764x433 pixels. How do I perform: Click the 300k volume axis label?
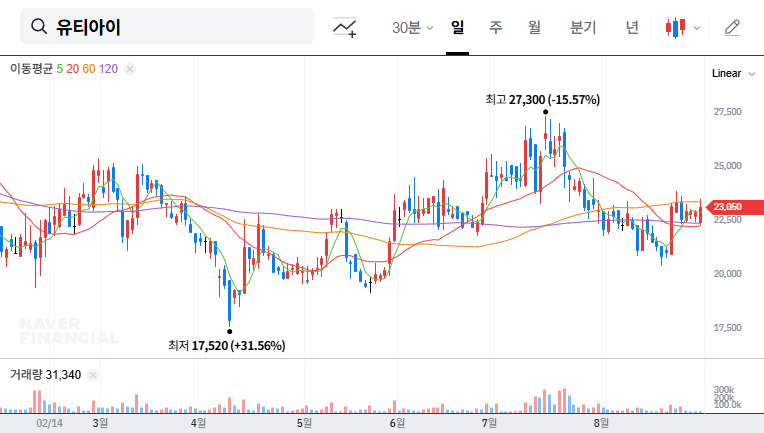[724, 390]
